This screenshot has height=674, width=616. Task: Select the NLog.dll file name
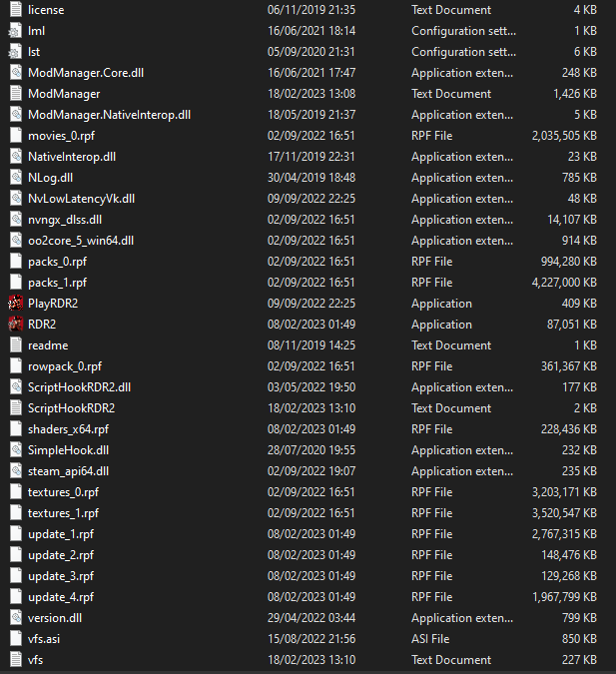tap(50, 178)
